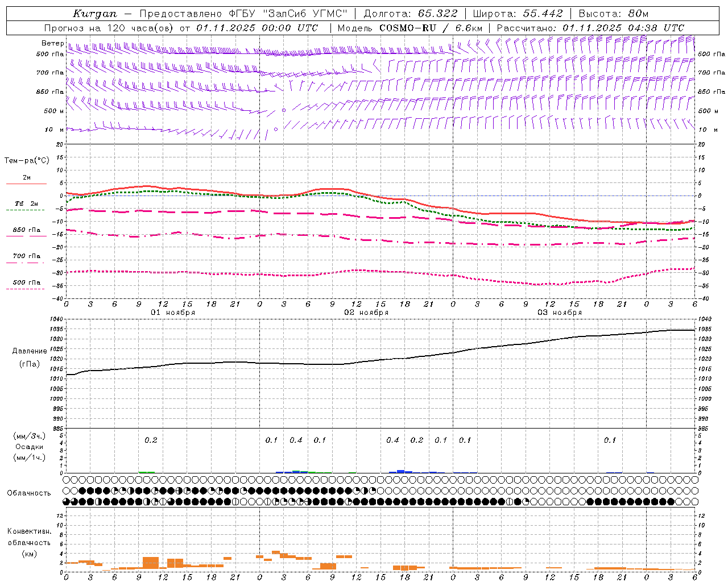Click the 0.2 precipitation value on 01 ноября
Image resolution: width=728 pixels, height=582 pixels.
(x=151, y=440)
